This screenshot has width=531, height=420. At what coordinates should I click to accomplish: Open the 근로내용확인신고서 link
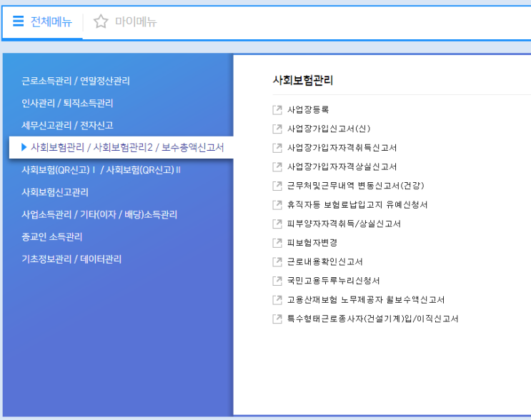[x=324, y=261]
